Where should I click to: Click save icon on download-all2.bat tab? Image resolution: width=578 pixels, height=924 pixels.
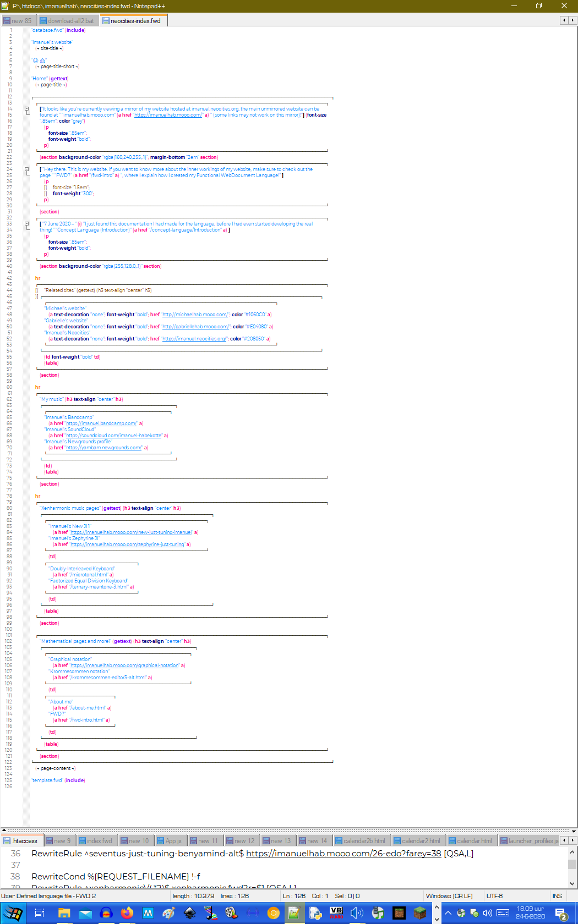pos(43,21)
